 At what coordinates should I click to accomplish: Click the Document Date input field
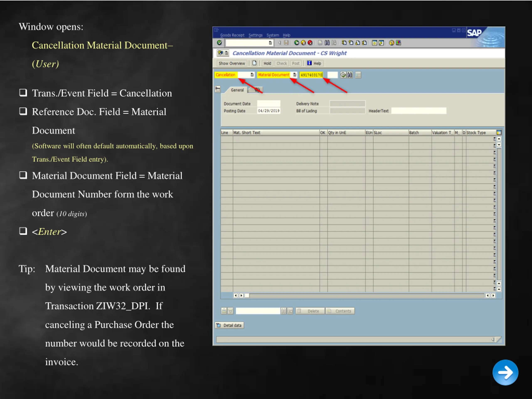coord(269,104)
